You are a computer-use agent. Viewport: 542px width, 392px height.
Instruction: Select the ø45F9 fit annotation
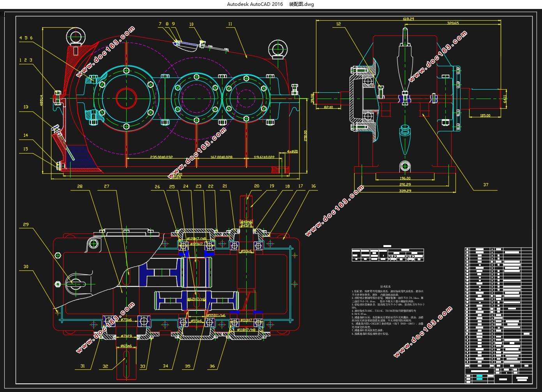pyautogui.click(x=246, y=225)
